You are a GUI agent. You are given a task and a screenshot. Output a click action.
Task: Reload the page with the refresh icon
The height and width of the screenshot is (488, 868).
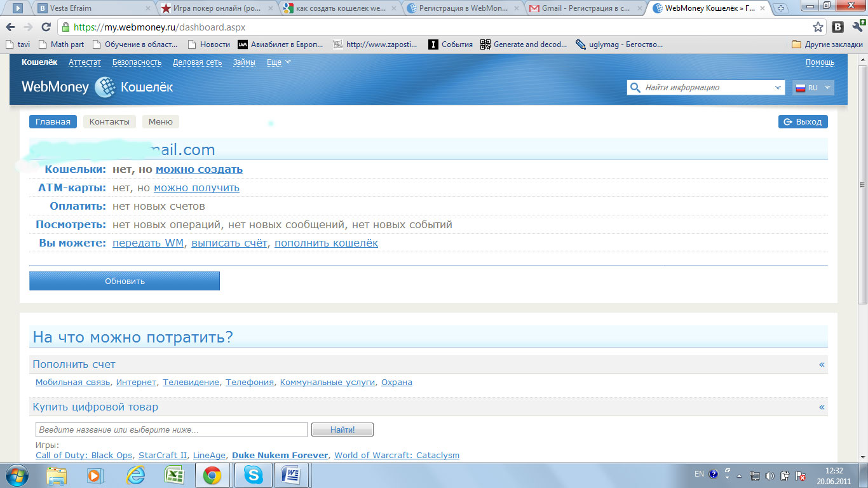pyautogui.click(x=46, y=27)
